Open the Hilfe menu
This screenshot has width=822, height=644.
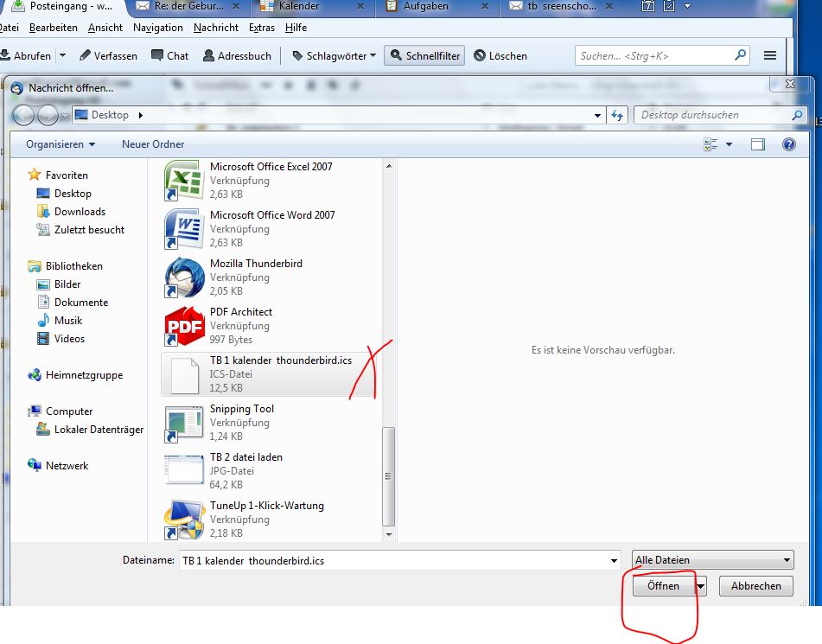pyautogui.click(x=296, y=28)
